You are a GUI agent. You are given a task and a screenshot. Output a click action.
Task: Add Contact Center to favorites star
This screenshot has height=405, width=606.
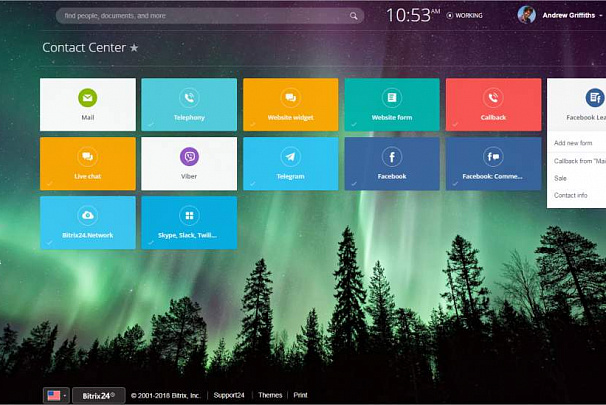coord(134,48)
